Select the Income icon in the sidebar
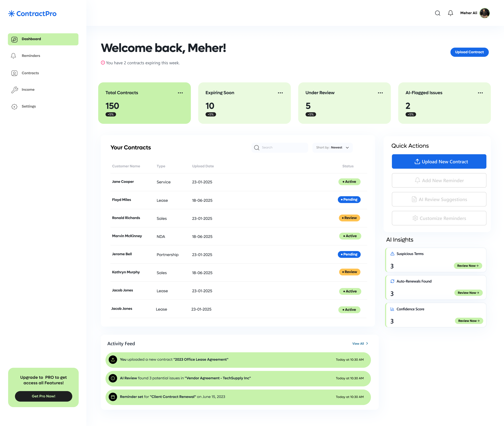504x426 pixels. 14,90
